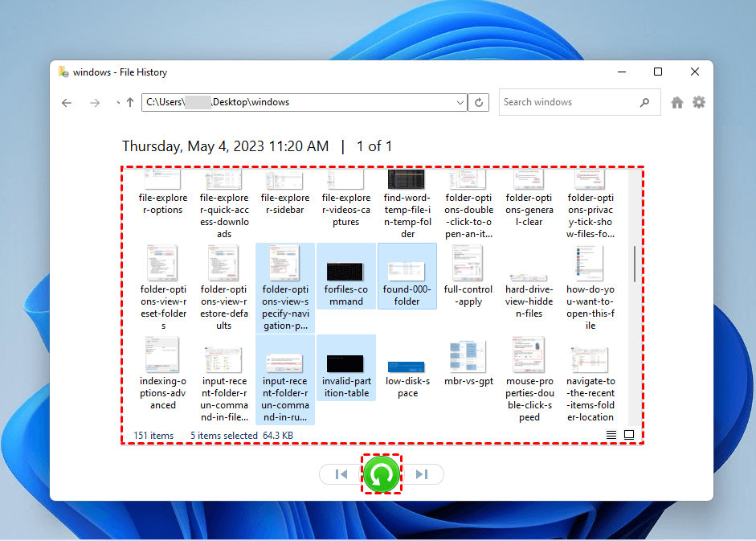The image size is (756, 541).
Task: Select folder-options-view-restore-defaults file
Action: (224, 288)
